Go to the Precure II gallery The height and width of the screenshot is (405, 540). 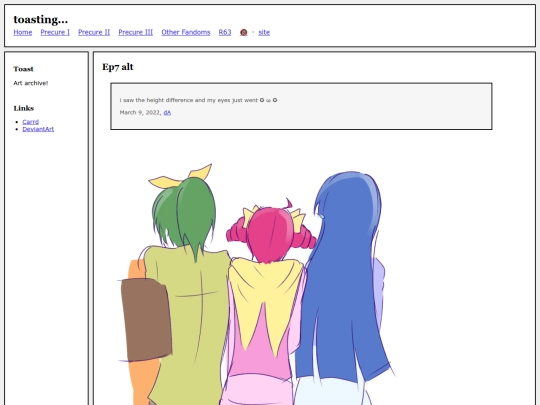pyautogui.click(x=94, y=32)
